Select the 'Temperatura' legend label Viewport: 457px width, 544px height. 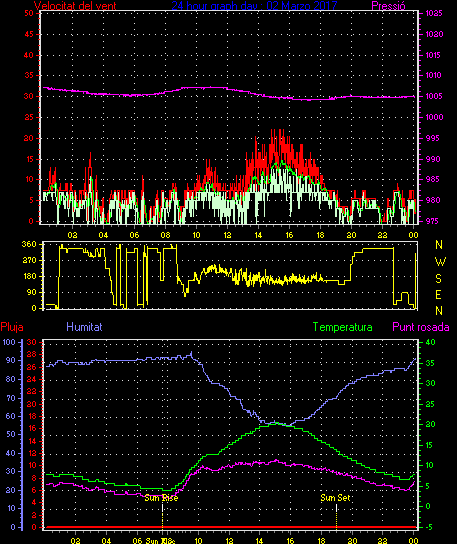click(x=342, y=327)
